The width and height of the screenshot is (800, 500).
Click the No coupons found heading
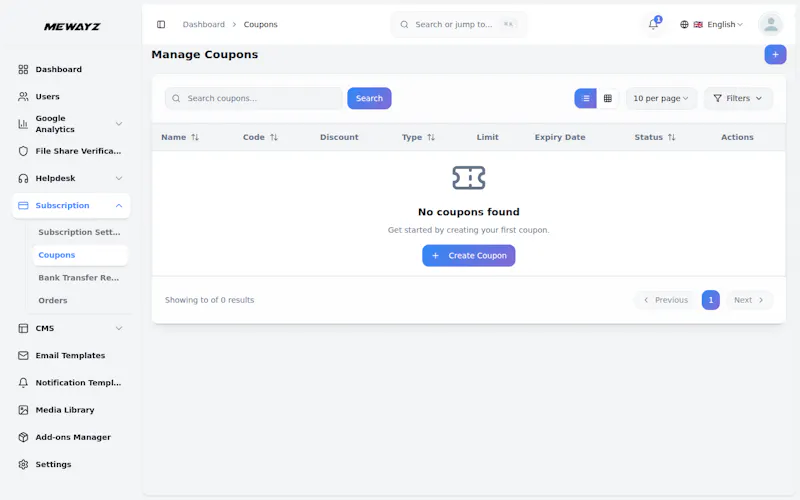(468, 212)
